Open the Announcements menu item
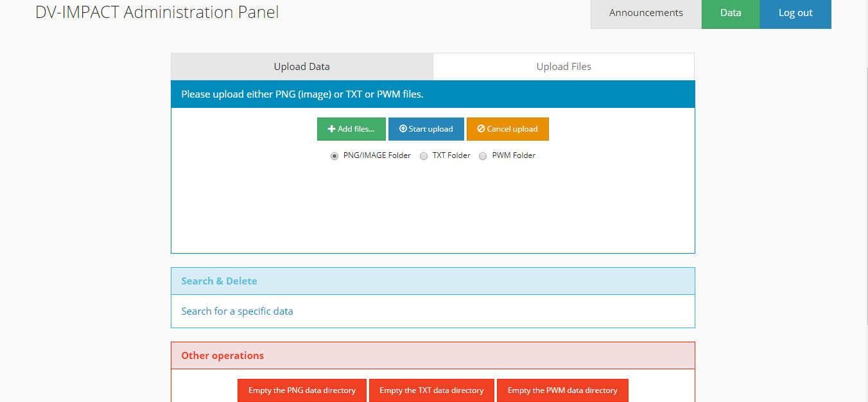This screenshot has width=868, height=402. pyautogui.click(x=646, y=13)
